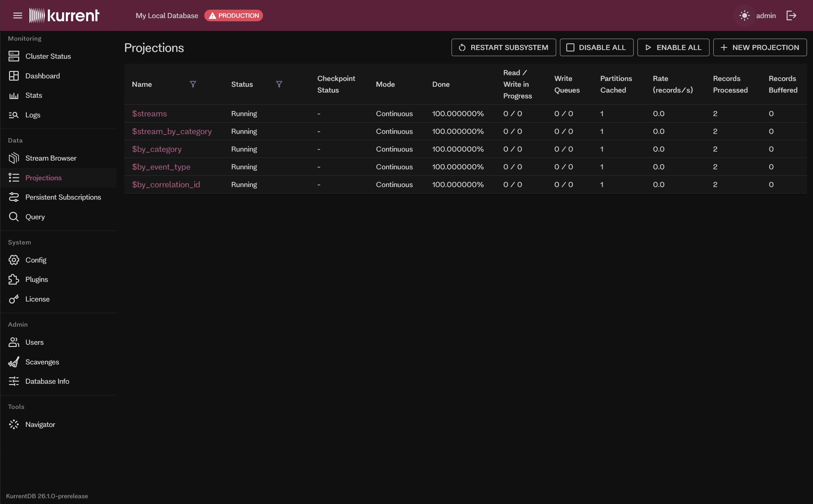Go to Plugins page
This screenshot has height=504, width=813.
click(x=37, y=280)
